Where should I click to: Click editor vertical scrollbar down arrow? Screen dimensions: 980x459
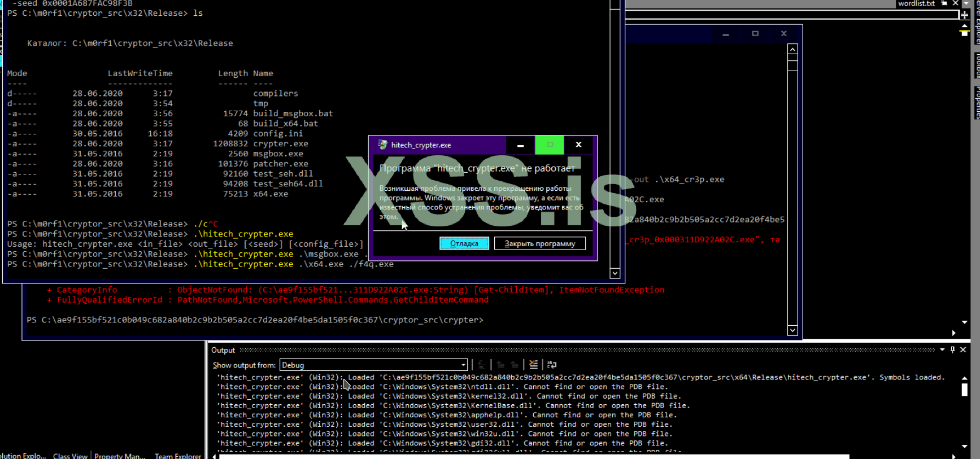964,322
